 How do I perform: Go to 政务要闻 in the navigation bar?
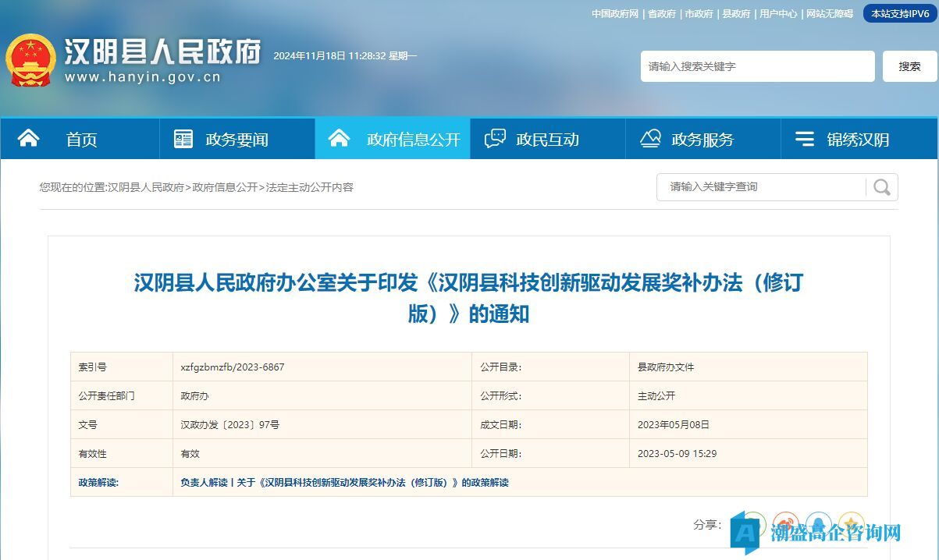pos(237,140)
